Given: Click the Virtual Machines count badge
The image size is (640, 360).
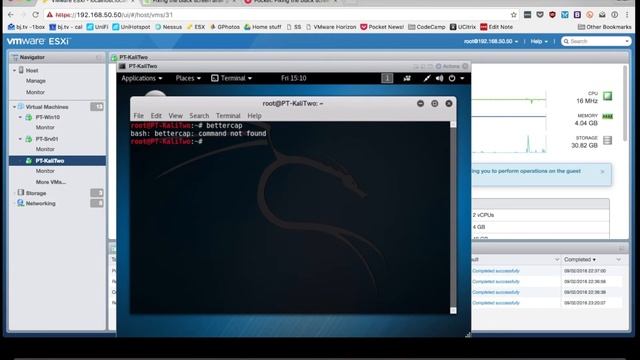Looking at the screenshot, I should tap(97, 107).
